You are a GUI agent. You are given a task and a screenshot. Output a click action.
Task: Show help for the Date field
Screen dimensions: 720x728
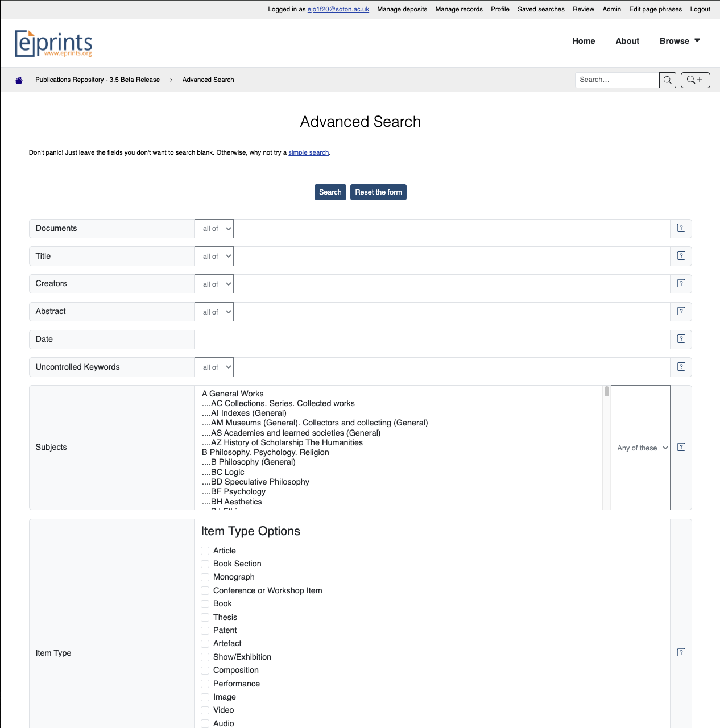pyautogui.click(x=681, y=339)
